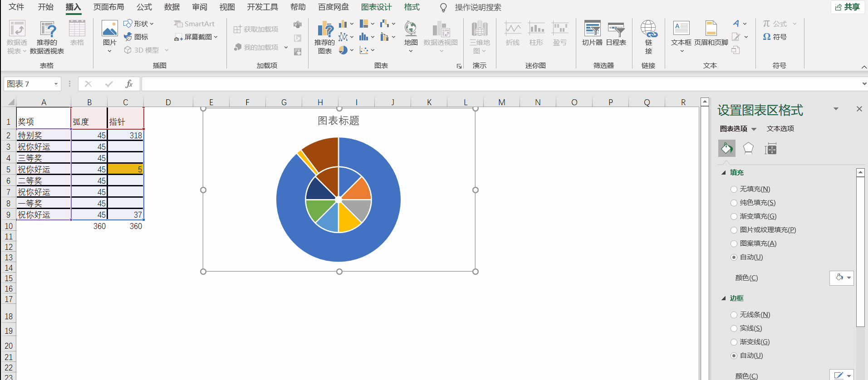Click the task pane scrollbar up arrow
Image resolution: width=868 pixels, height=380 pixels.
point(860,173)
